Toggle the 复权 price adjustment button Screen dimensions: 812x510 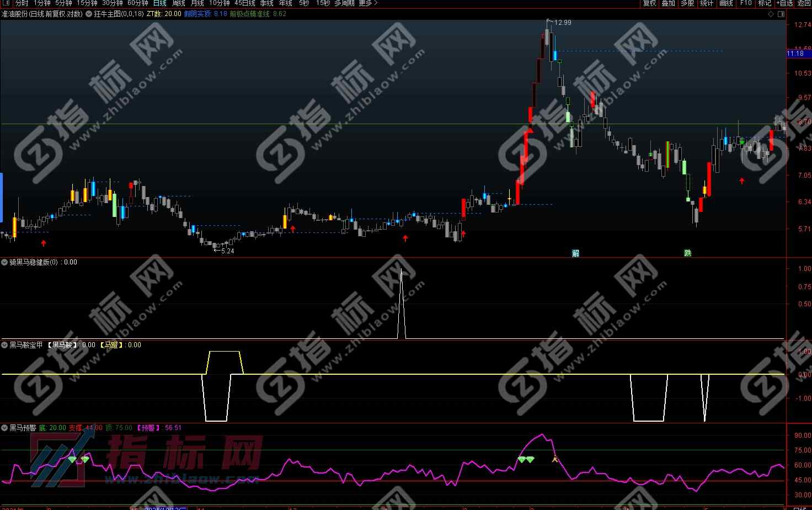pos(650,3)
